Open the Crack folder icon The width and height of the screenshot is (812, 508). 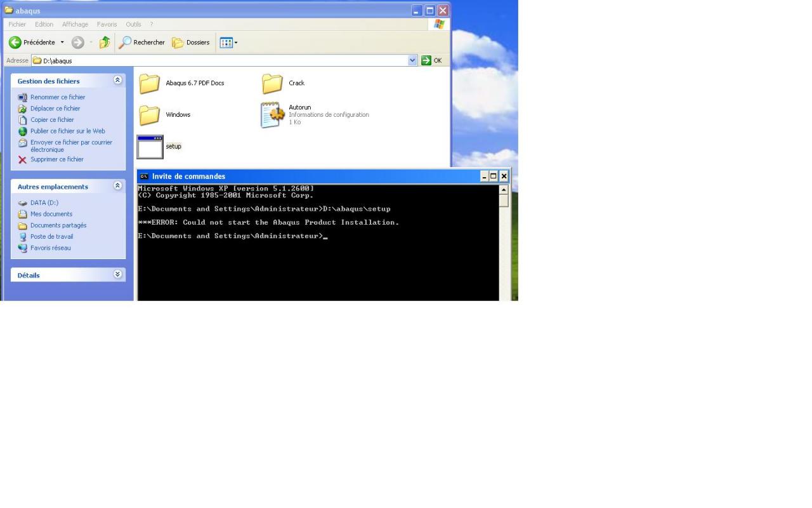[272, 83]
